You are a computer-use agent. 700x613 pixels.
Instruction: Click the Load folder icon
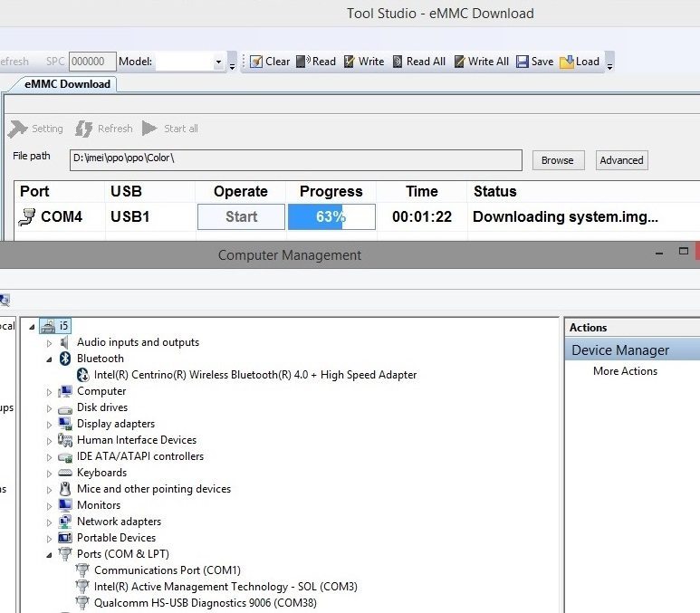[x=567, y=62]
